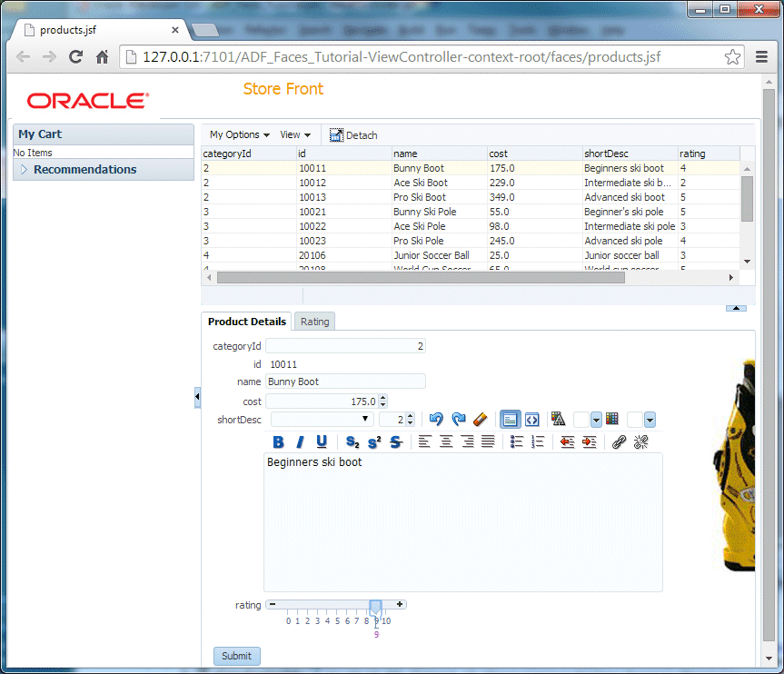Reload the page in browser
The width and height of the screenshot is (784, 674).
pos(75,57)
